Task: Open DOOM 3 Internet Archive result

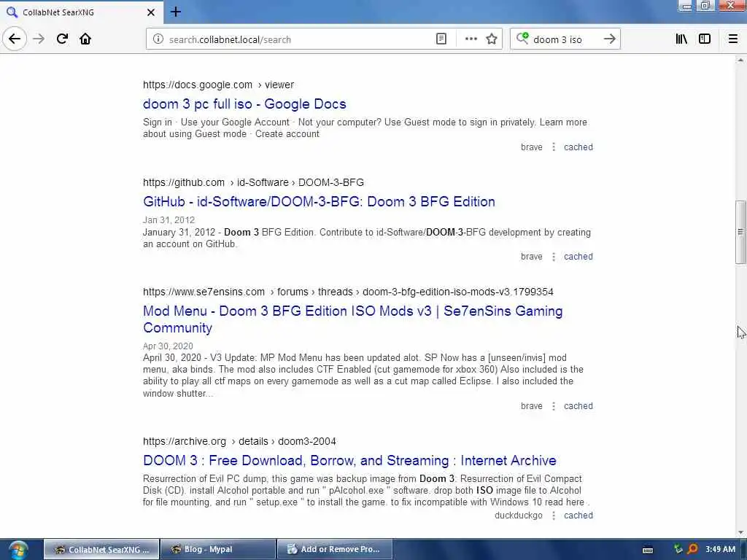Action: coord(349,461)
